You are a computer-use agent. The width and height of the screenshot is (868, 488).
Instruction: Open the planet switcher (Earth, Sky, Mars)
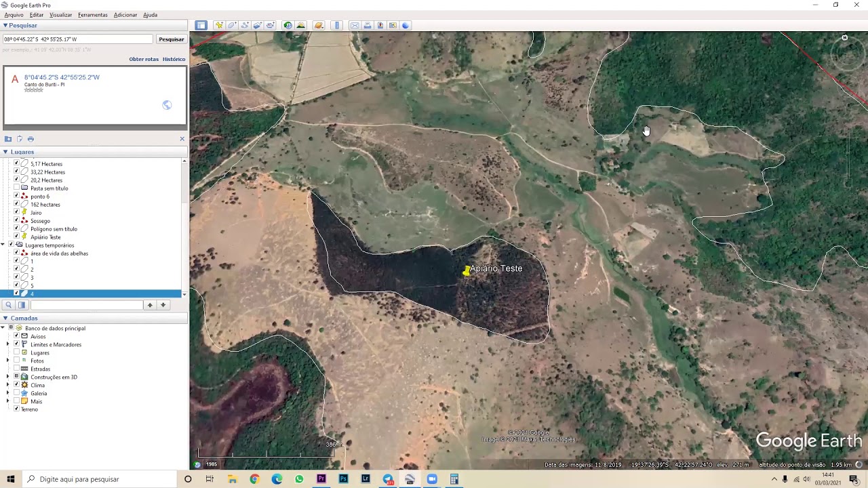pos(319,25)
